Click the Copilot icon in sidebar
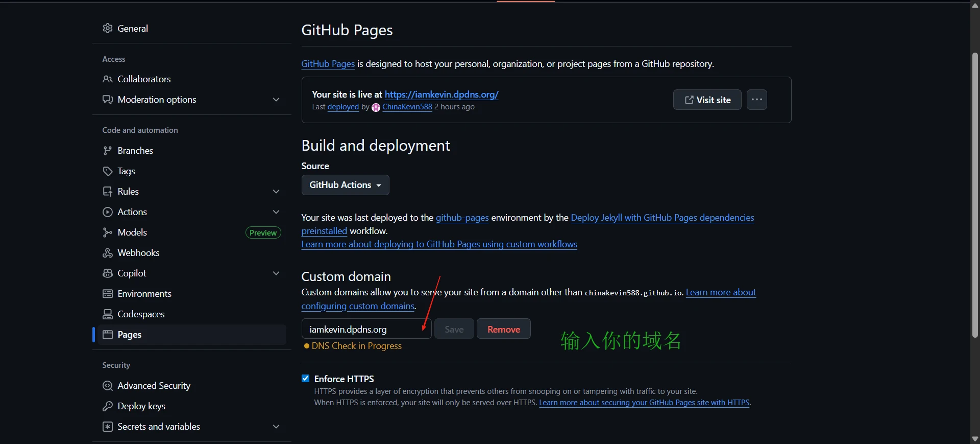980x444 pixels. [107, 273]
